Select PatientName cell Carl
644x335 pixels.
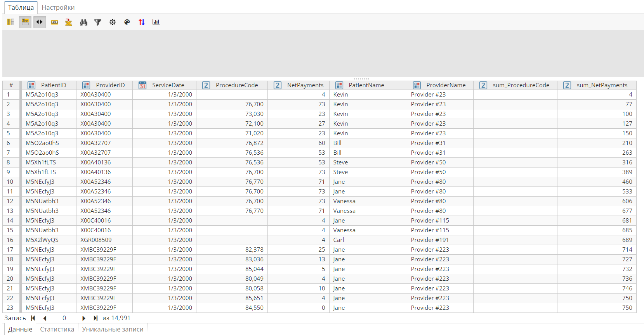[x=368, y=240]
